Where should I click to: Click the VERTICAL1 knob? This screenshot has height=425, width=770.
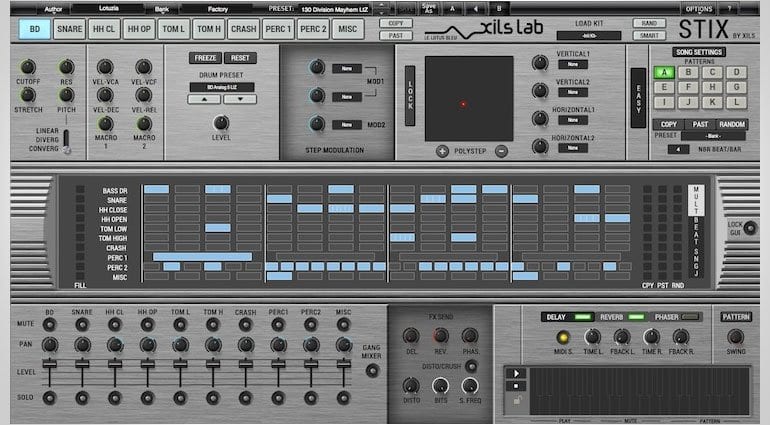point(540,62)
